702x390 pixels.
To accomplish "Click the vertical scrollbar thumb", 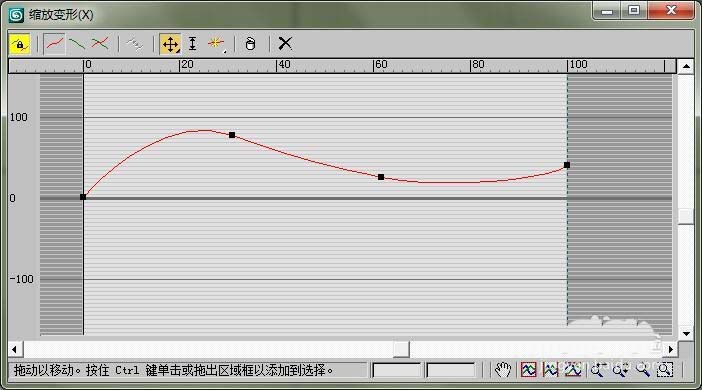I will point(686,216).
